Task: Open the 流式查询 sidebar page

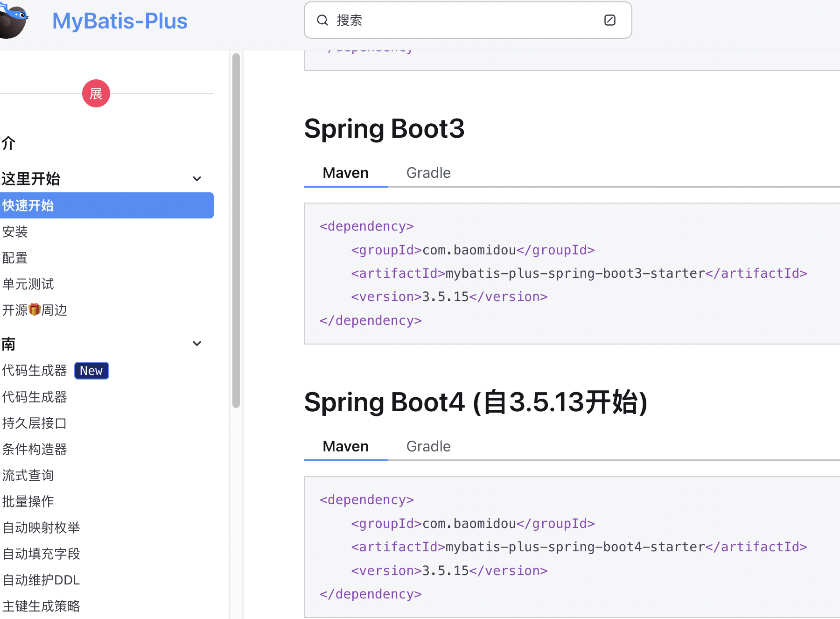Action: click(x=28, y=475)
